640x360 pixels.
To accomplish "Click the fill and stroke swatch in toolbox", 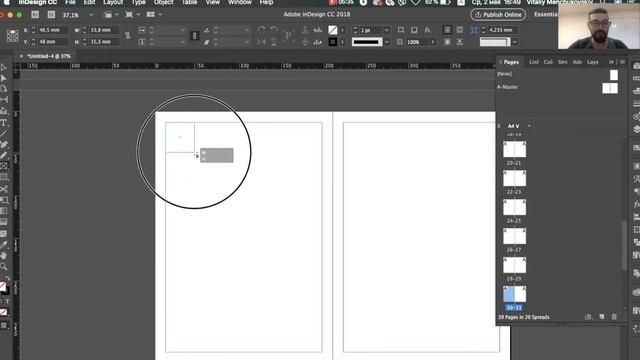I will coord(4,288).
